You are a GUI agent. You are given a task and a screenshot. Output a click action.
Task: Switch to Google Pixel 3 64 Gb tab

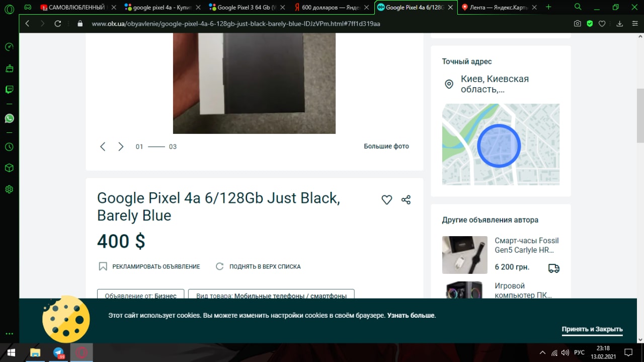pos(247,8)
